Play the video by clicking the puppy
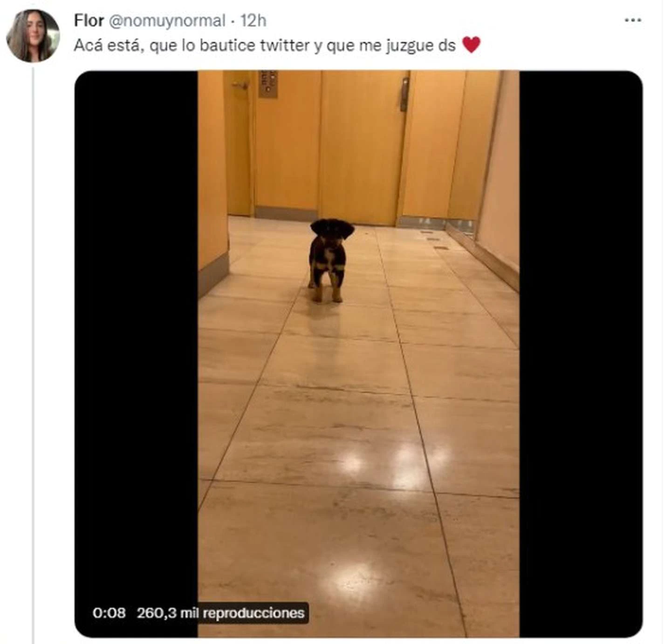 (331, 260)
